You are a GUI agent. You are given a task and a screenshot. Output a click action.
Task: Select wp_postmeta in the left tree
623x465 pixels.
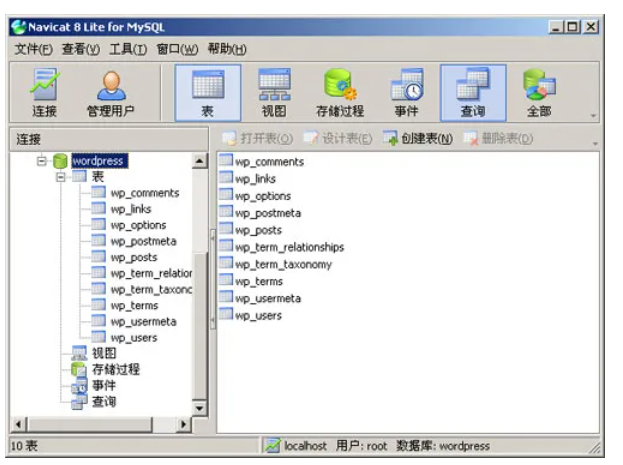(x=143, y=241)
